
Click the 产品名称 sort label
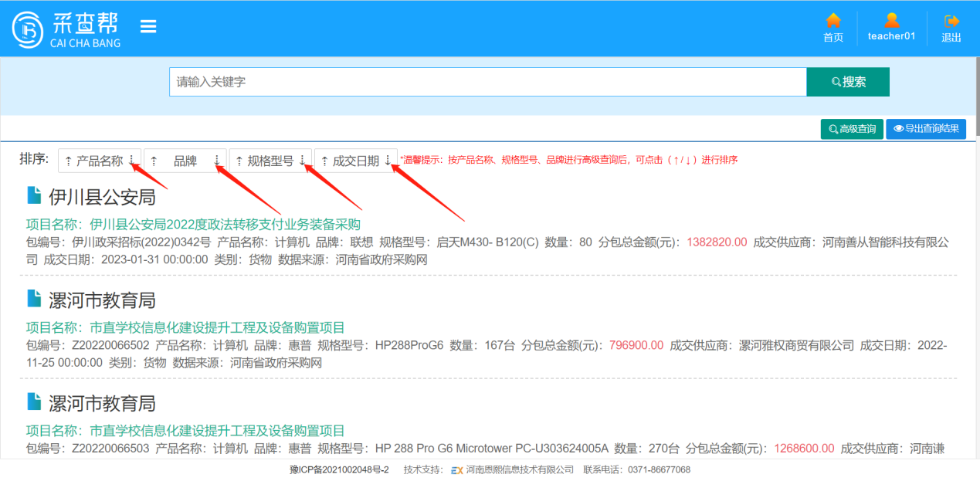pyautogui.click(x=100, y=161)
